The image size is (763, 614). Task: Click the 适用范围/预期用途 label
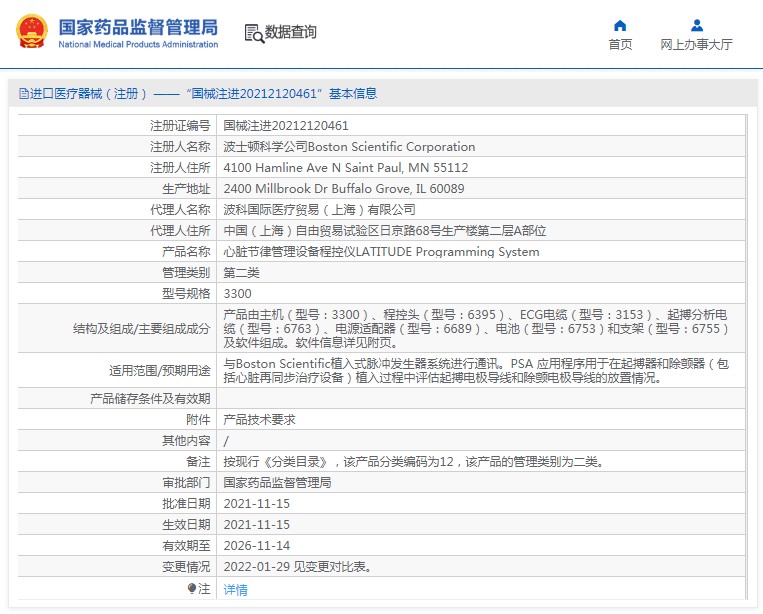160,371
